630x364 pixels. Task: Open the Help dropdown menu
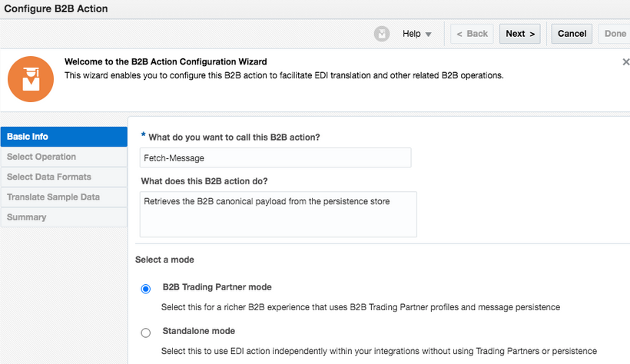pos(417,34)
